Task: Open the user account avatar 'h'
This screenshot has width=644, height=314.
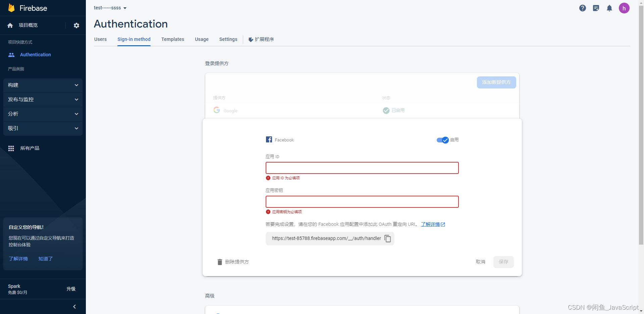Action: coord(624,8)
